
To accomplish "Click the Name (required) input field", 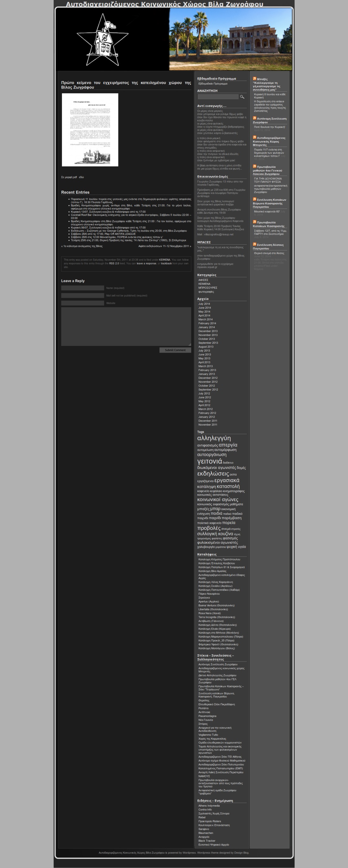I will [x=83, y=288].
